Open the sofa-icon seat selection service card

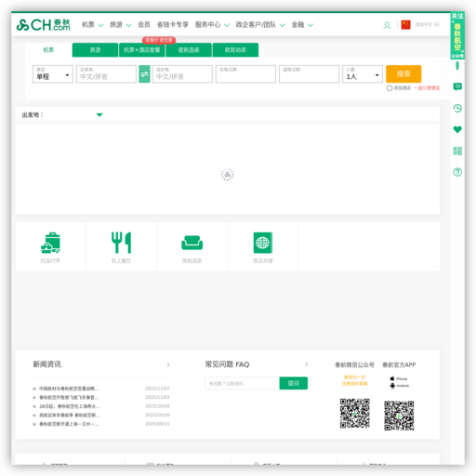[192, 247]
